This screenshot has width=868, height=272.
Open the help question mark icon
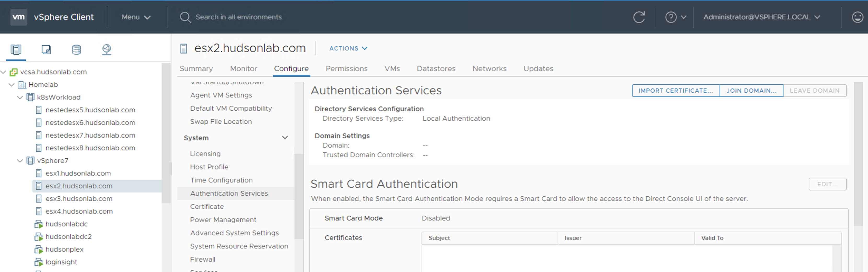670,17
